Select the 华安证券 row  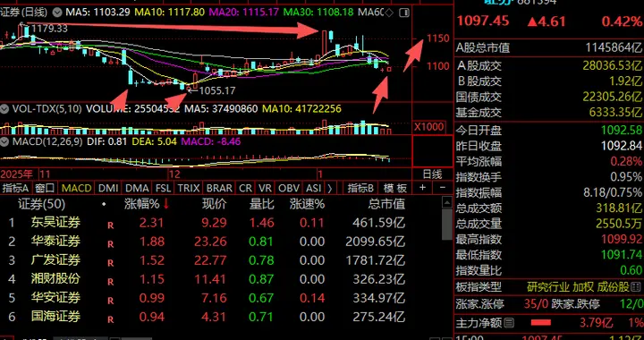pyautogui.click(x=220, y=298)
